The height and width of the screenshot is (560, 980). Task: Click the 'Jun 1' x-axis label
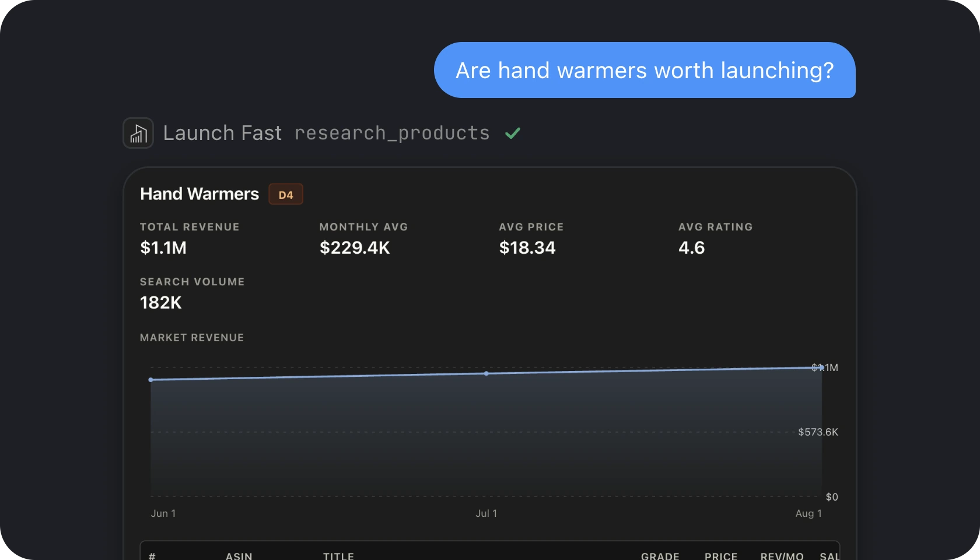point(163,513)
